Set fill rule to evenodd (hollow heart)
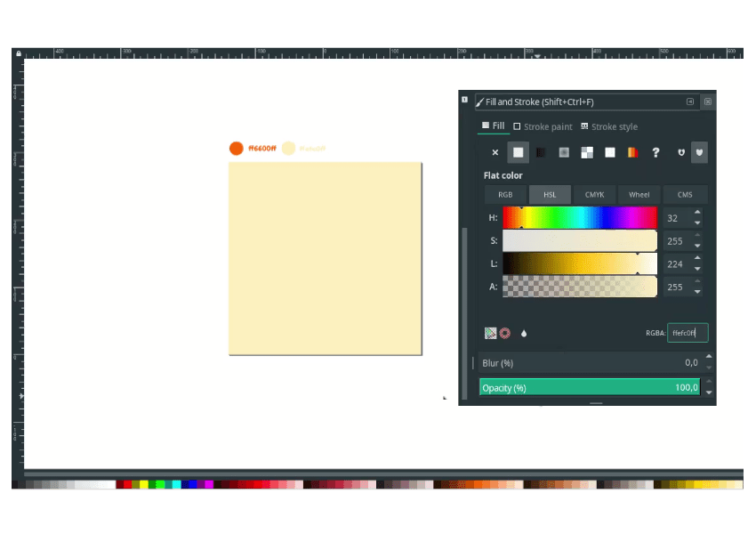The height and width of the screenshot is (534, 756). click(x=680, y=152)
